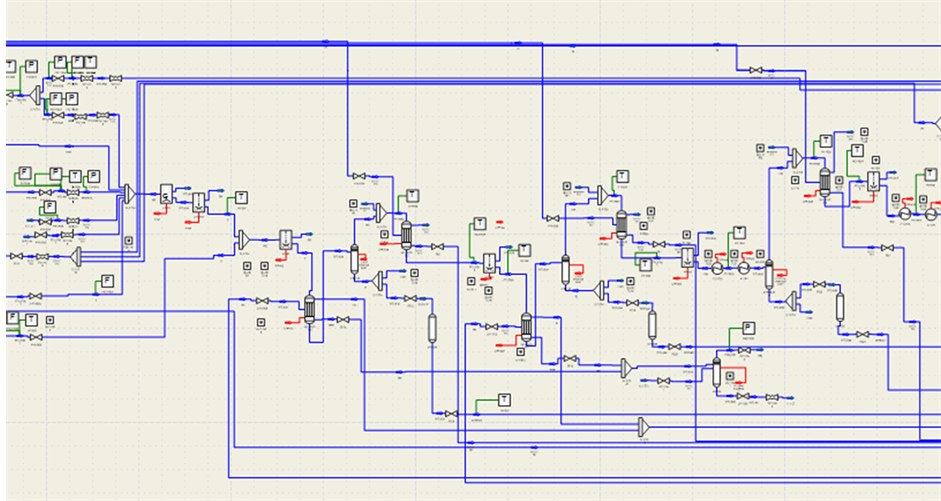This screenshot has height=501, width=941.
Task: Select the column in the lower center of flowsheet
Action: tap(526, 325)
